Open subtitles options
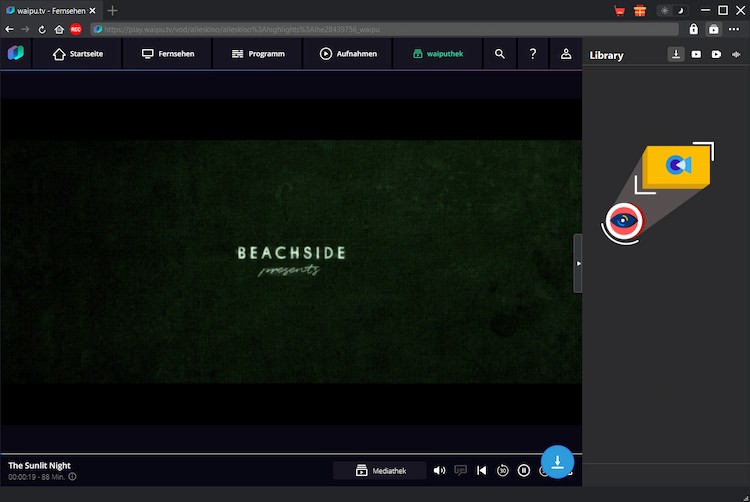This screenshot has width=750, height=502. pos(460,470)
